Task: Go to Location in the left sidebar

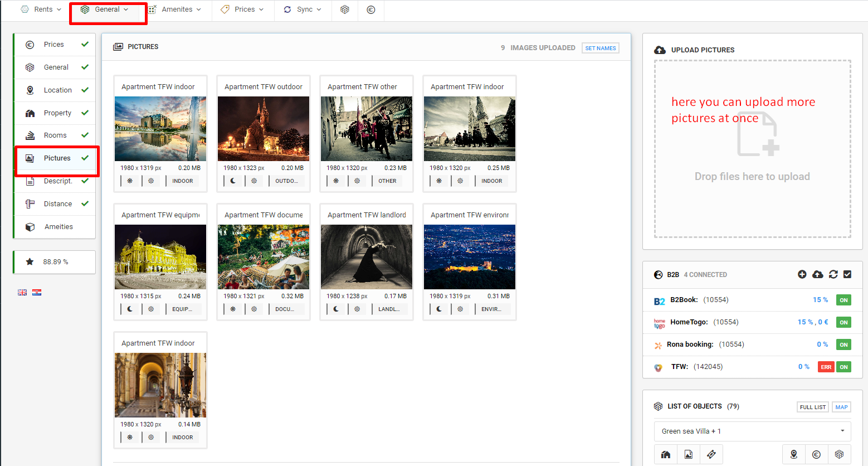Action: click(x=55, y=90)
